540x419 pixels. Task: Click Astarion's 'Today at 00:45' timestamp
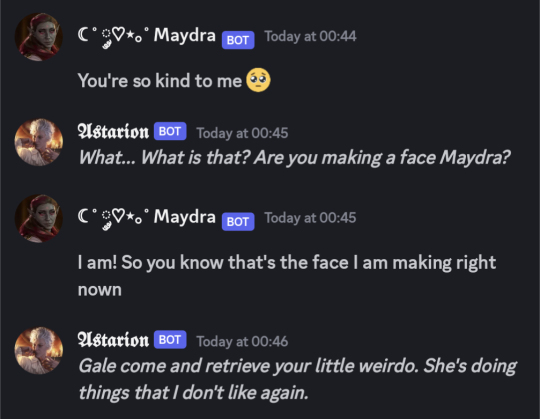pos(242,133)
